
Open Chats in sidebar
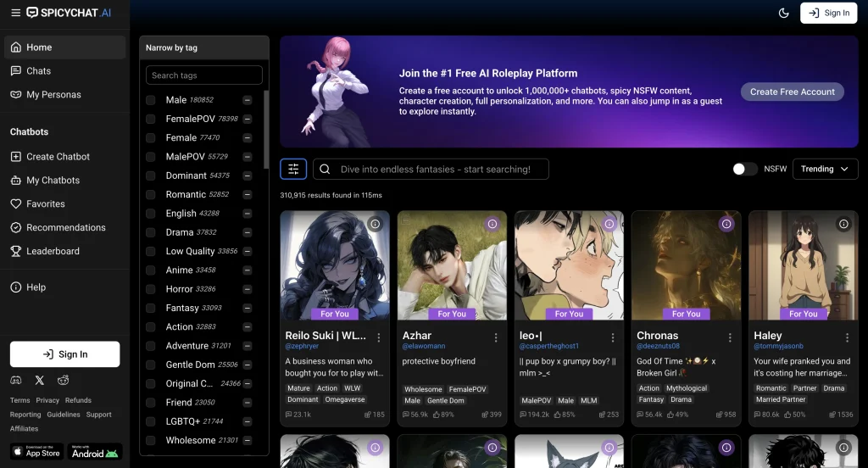pyautogui.click(x=64, y=71)
